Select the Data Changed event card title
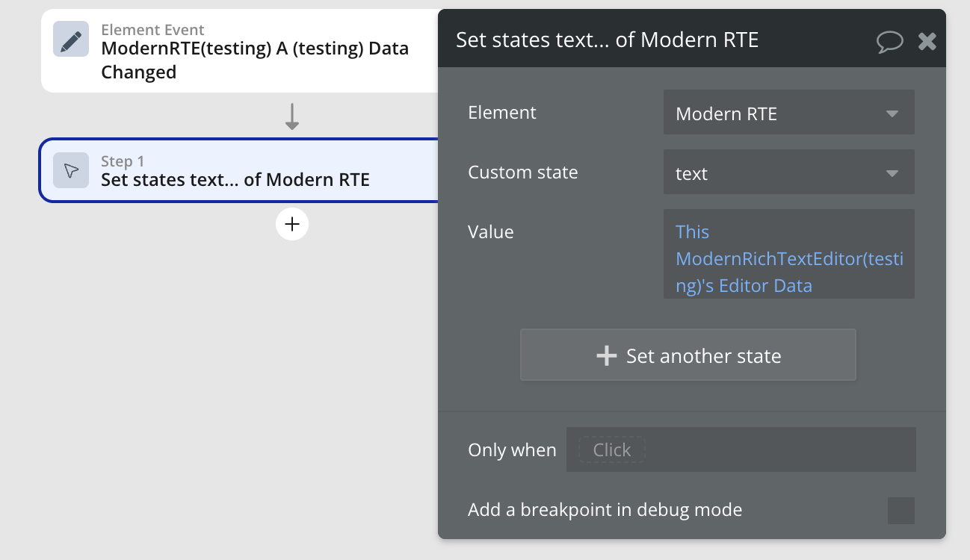The width and height of the screenshot is (970, 560). [255, 60]
